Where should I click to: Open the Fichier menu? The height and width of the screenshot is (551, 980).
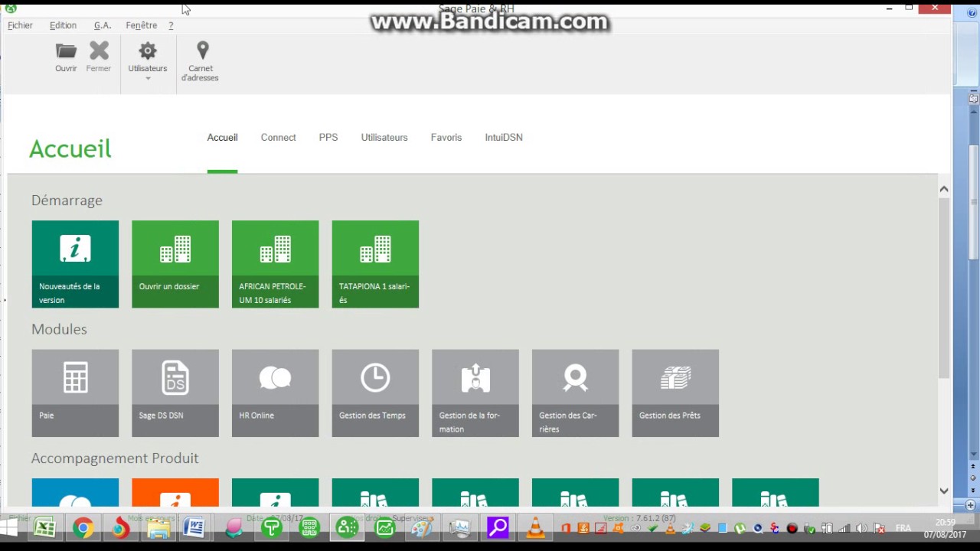point(20,25)
